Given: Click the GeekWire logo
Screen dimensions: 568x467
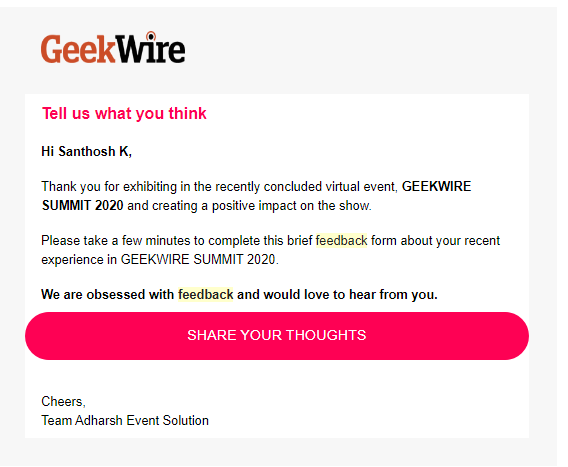Looking at the screenshot, I should pyautogui.click(x=113, y=48).
